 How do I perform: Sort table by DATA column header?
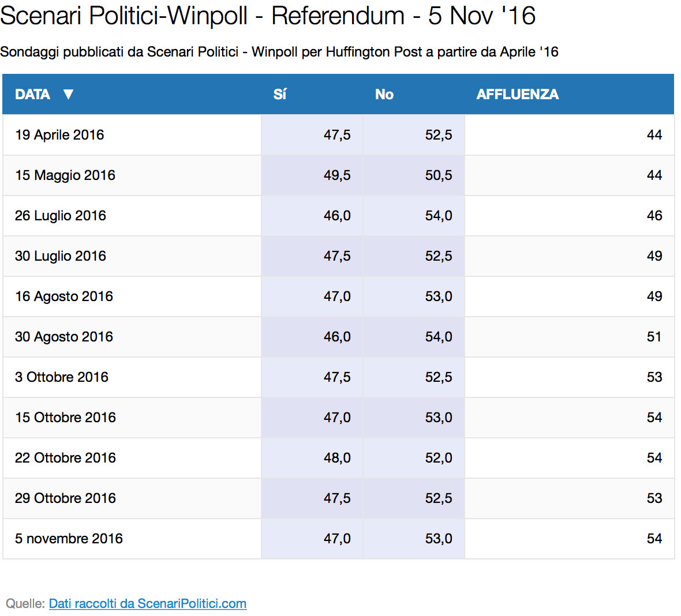pyautogui.click(x=32, y=94)
